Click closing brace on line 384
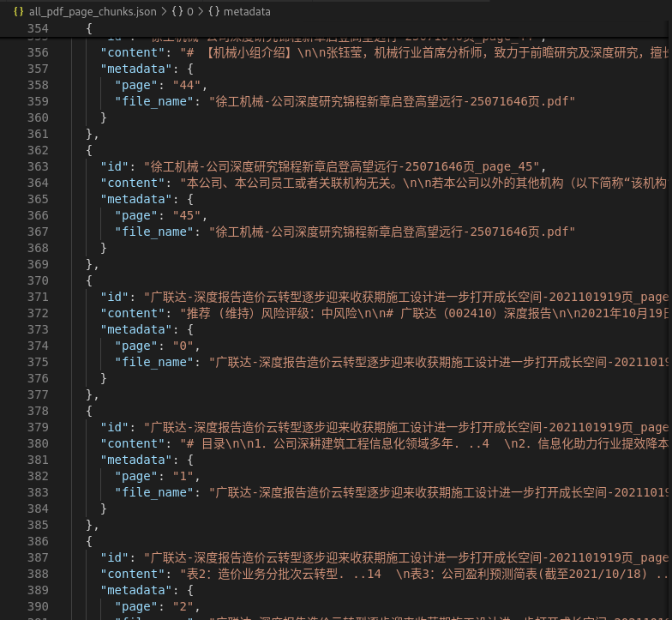 coord(103,509)
